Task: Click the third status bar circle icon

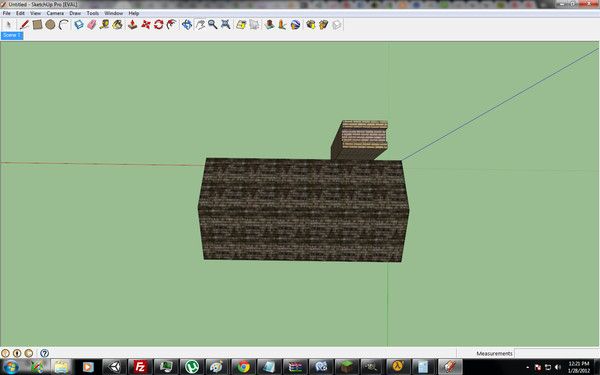Action: 29,353
